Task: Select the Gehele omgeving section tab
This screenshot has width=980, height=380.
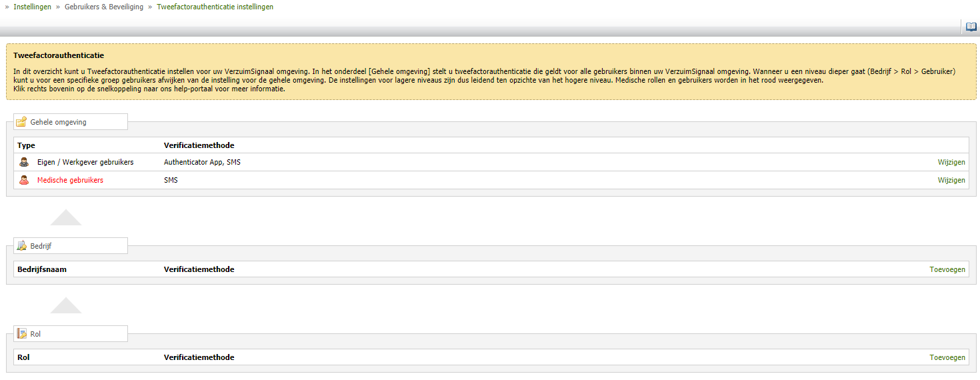Action: (x=71, y=122)
